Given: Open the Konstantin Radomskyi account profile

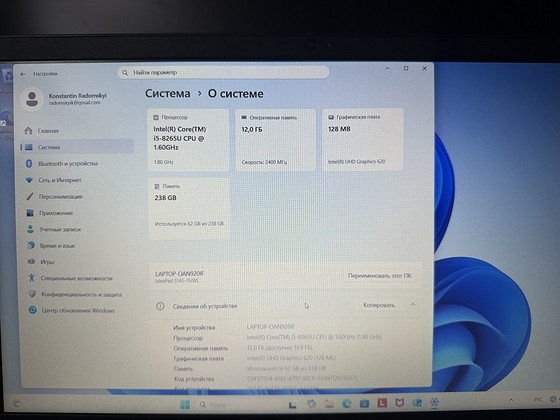Looking at the screenshot, I should (64, 99).
